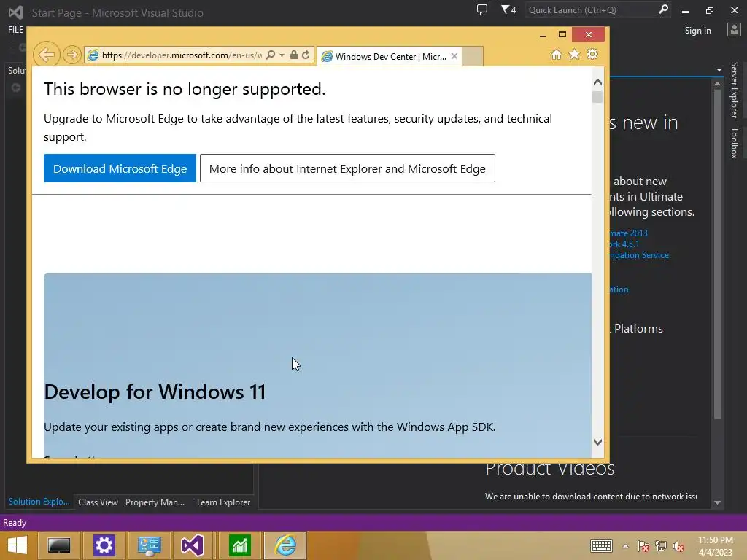Open Favorites star in Internet Explorer
747x560 pixels.
pos(575,54)
